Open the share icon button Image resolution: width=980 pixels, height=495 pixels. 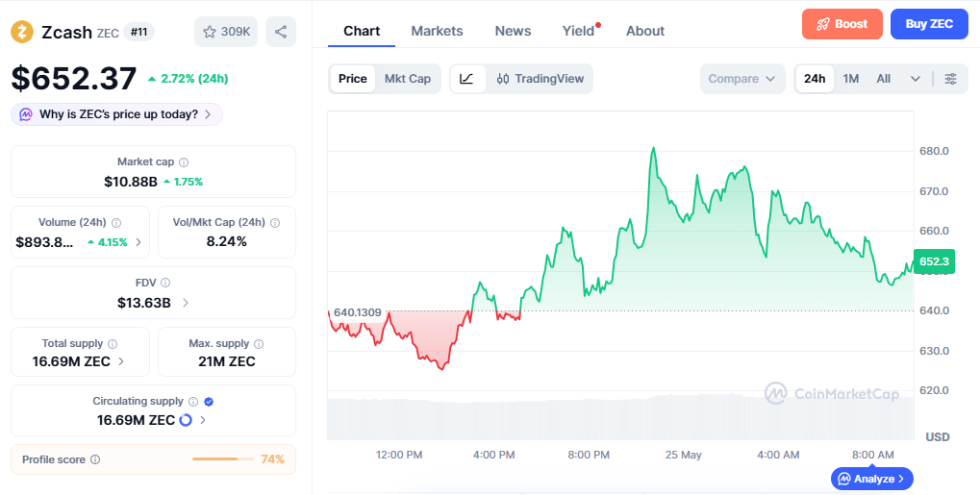click(281, 32)
